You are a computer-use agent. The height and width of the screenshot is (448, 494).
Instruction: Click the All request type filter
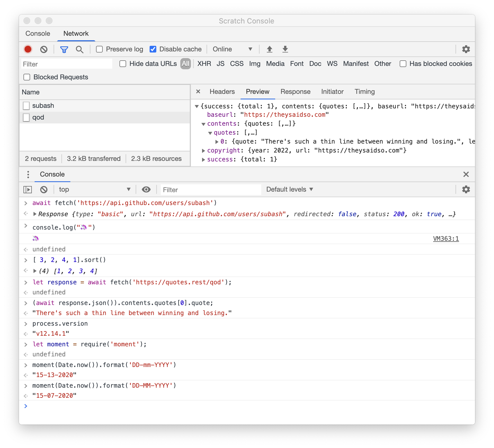185,64
